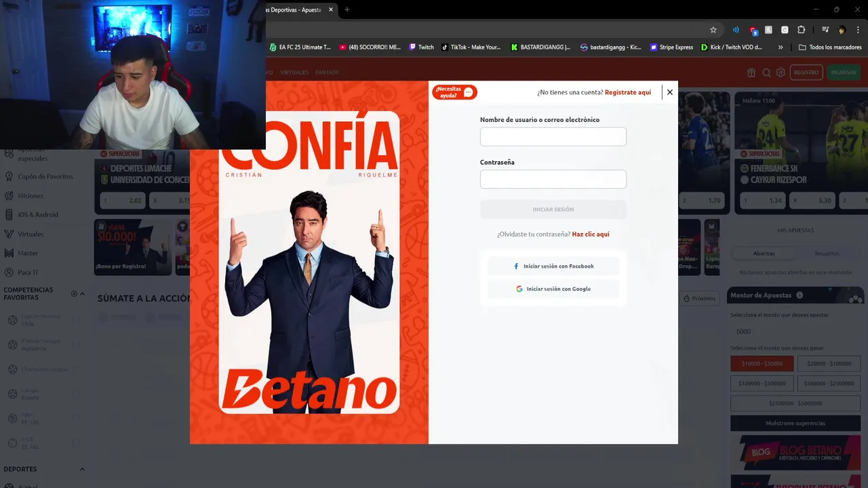Screen dimensions: 868x488
Task: Open the FANTASY menu item
Action: [327, 73]
